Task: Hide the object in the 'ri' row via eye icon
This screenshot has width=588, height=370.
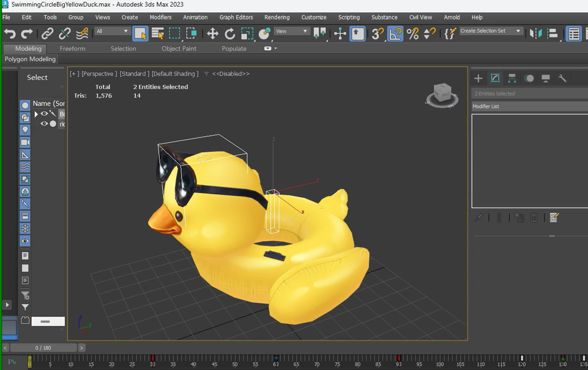Action: [x=44, y=124]
